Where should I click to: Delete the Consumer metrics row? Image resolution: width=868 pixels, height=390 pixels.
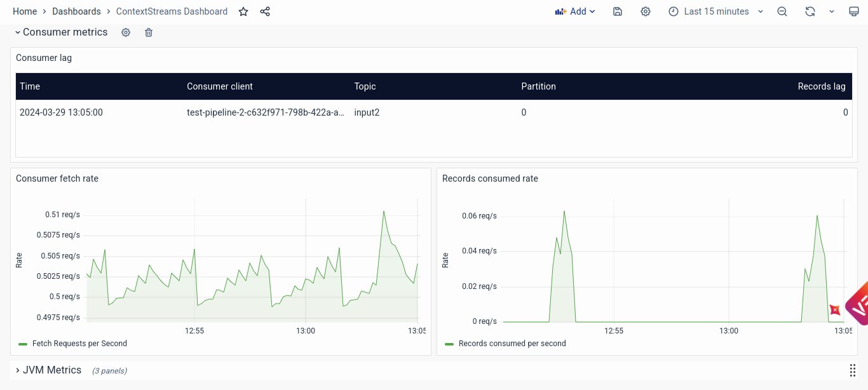pyautogui.click(x=149, y=32)
